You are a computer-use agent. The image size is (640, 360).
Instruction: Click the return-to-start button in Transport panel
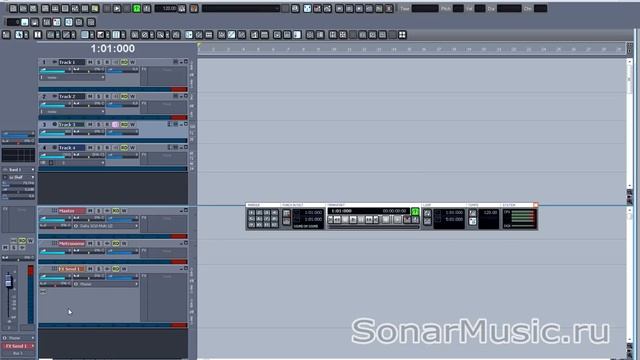(330, 220)
